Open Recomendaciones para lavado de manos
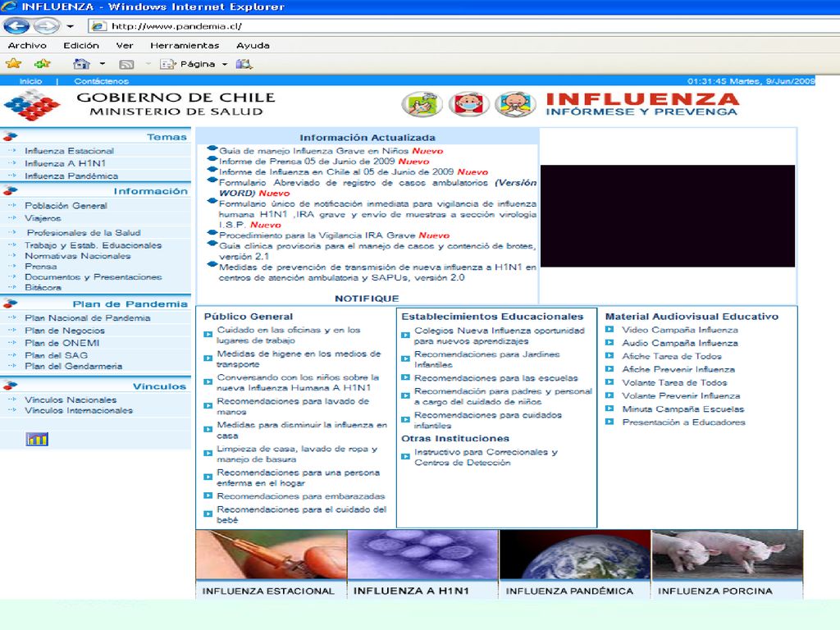 [293, 407]
